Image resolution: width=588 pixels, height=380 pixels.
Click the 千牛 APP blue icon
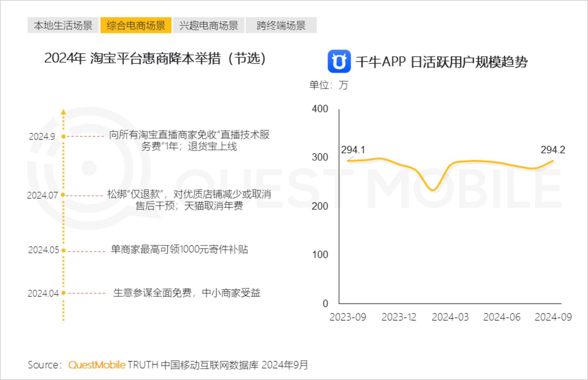coord(339,61)
